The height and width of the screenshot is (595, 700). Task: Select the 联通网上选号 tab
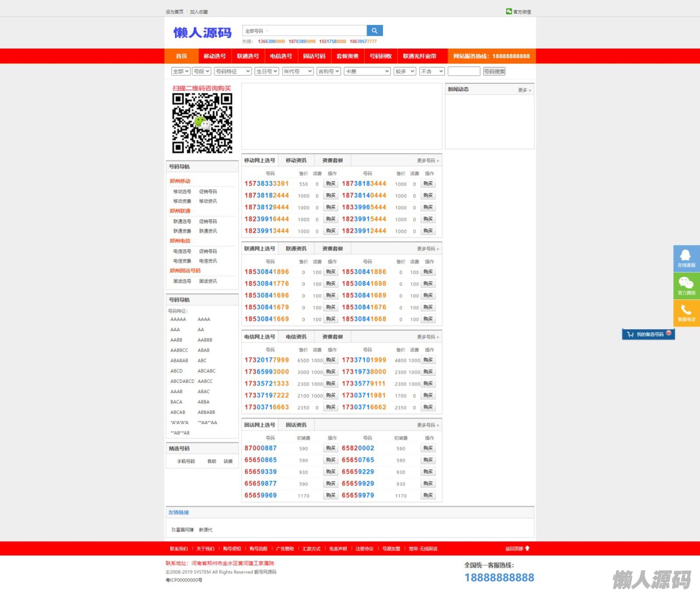coord(260,249)
